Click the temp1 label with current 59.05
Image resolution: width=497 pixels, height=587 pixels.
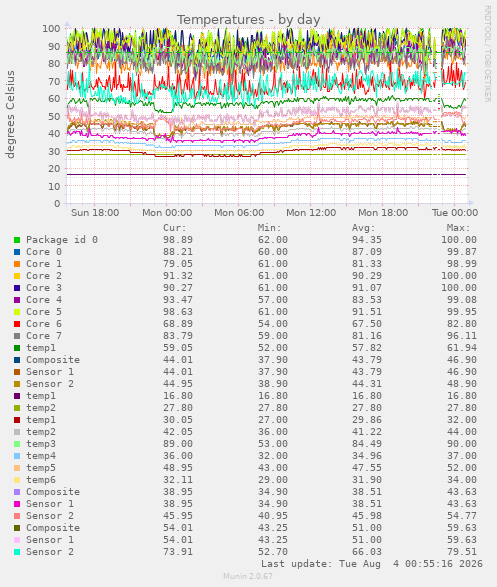pyautogui.click(x=41, y=348)
